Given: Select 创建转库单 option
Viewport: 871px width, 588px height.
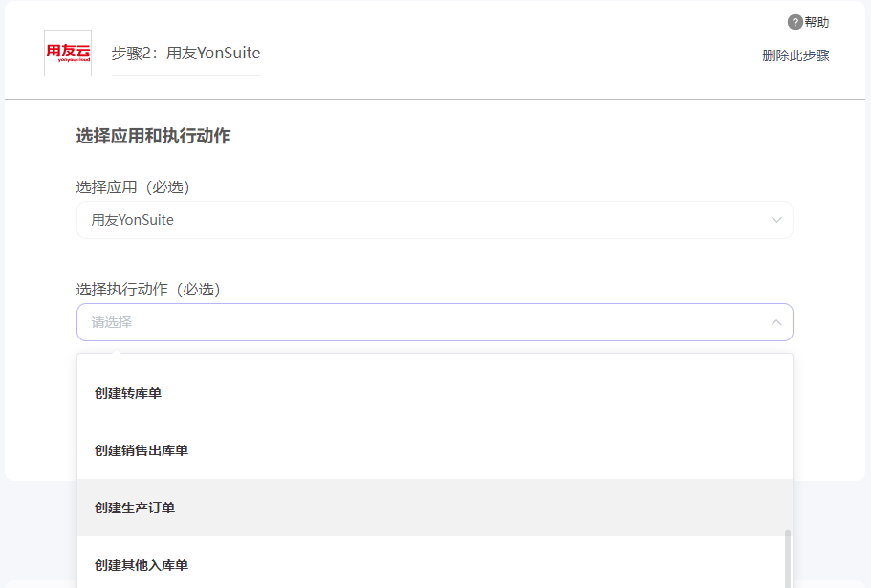Looking at the screenshot, I should pos(434,393).
